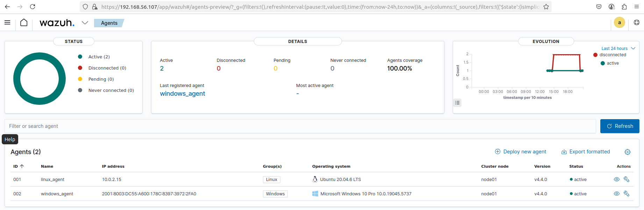Click the windows_agent name in table

(57, 194)
